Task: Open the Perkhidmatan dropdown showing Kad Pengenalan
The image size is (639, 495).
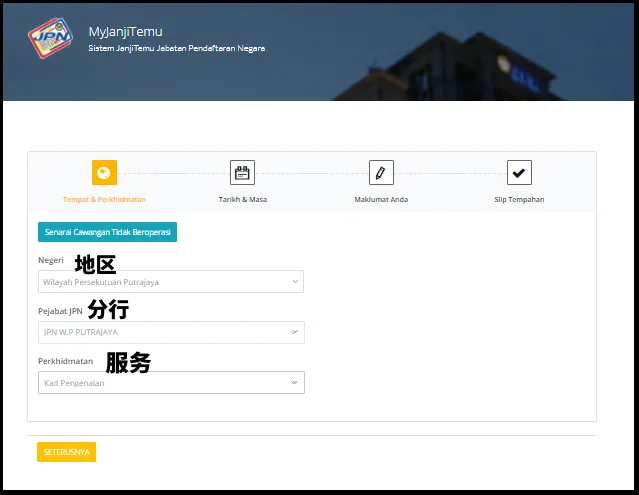Action: click(x=170, y=382)
